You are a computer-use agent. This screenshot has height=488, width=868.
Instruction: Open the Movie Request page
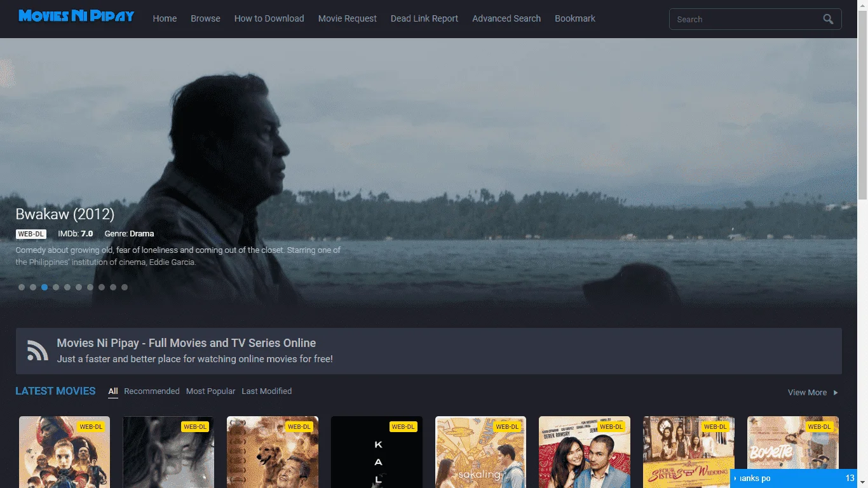click(x=347, y=18)
